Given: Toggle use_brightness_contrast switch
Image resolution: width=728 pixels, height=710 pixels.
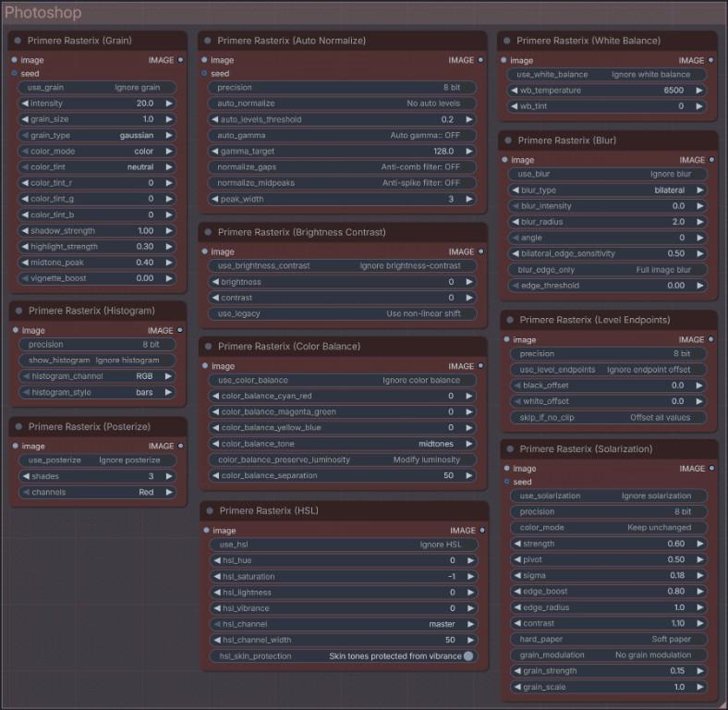Looking at the screenshot, I should [343, 265].
